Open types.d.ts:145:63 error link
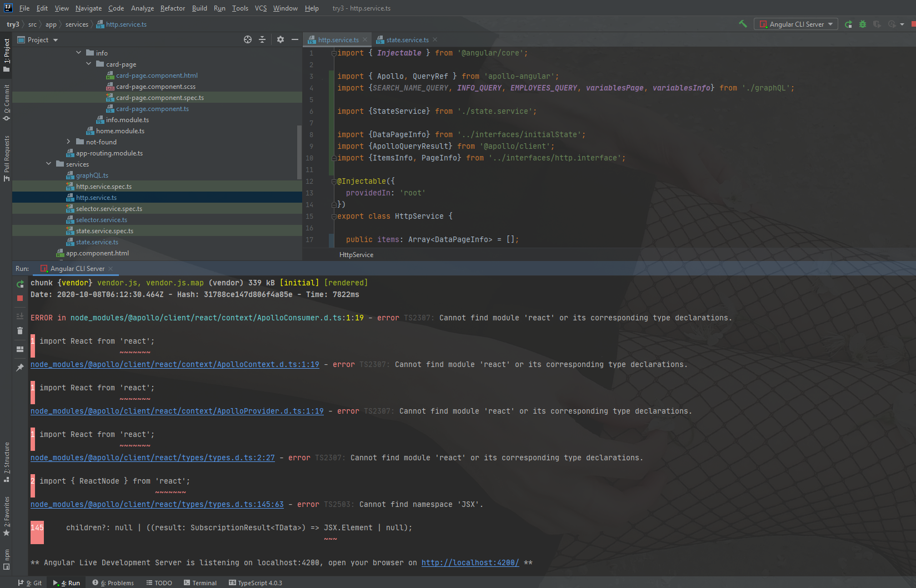The height and width of the screenshot is (588, 916). (x=157, y=504)
